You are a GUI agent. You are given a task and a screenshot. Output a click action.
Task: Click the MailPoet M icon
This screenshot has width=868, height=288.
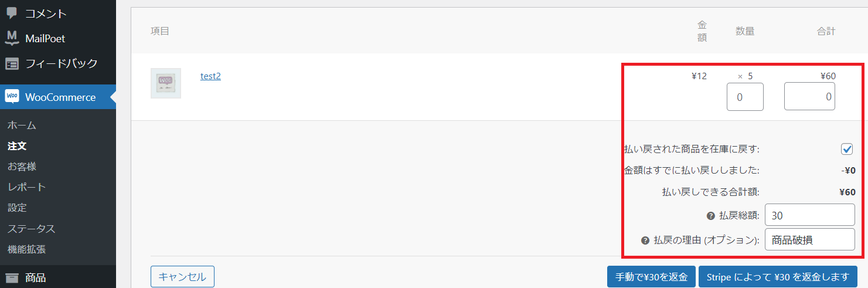point(12,38)
